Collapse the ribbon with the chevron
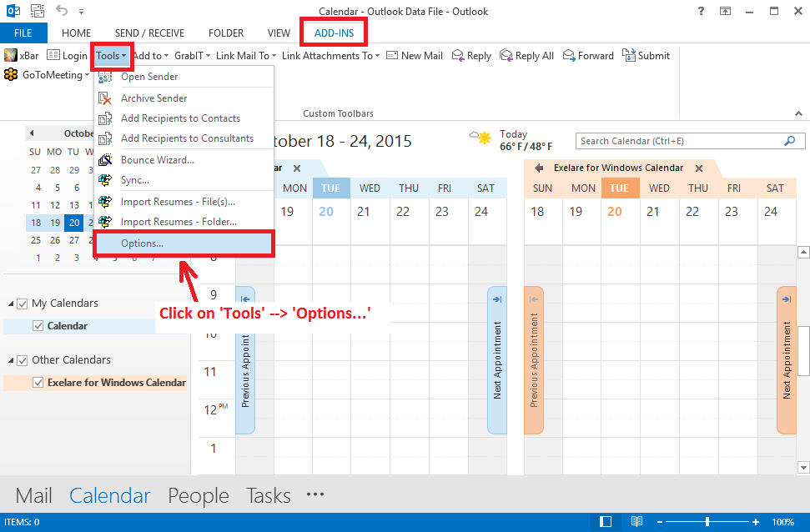 tap(798, 113)
